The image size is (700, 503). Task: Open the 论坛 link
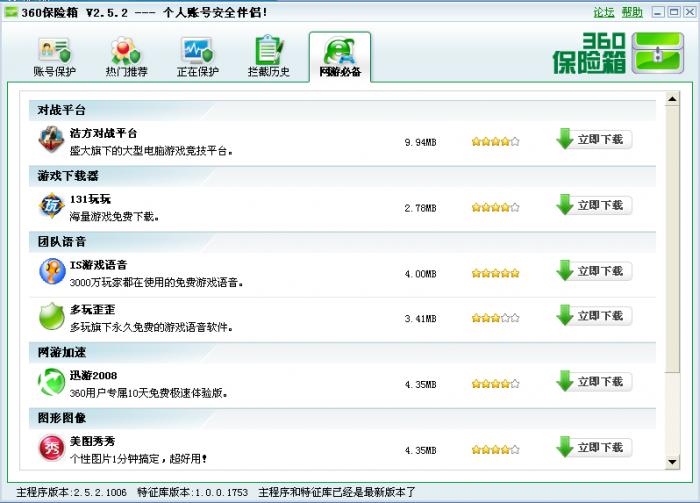click(604, 12)
